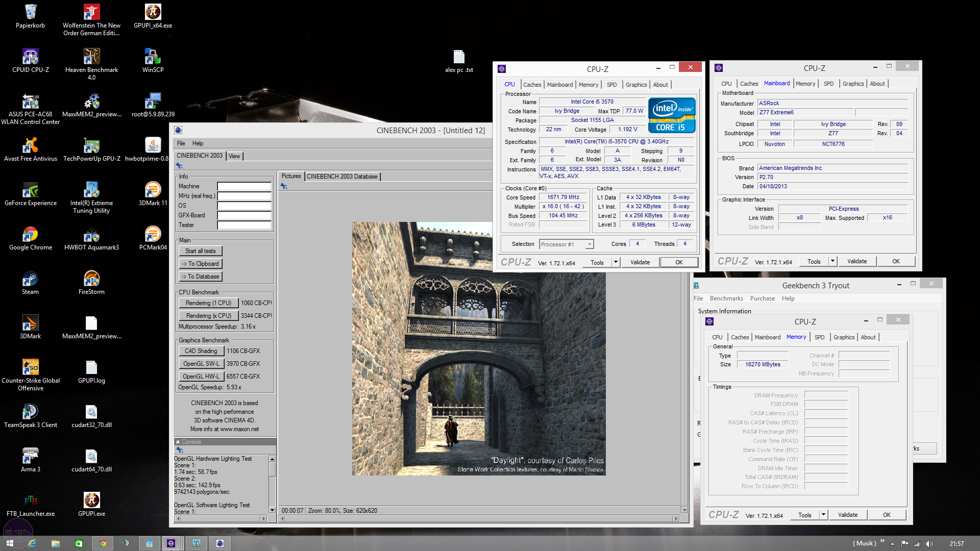Click the Console panel header
Screen dimensions: 980x551
(225, 442)
